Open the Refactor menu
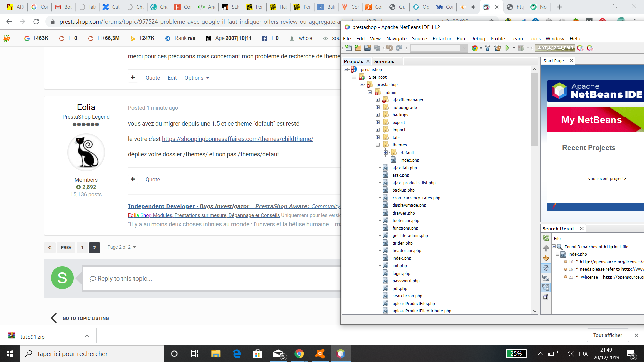The image size is (644, 362). pyautogui.click(x=442, y=39)
